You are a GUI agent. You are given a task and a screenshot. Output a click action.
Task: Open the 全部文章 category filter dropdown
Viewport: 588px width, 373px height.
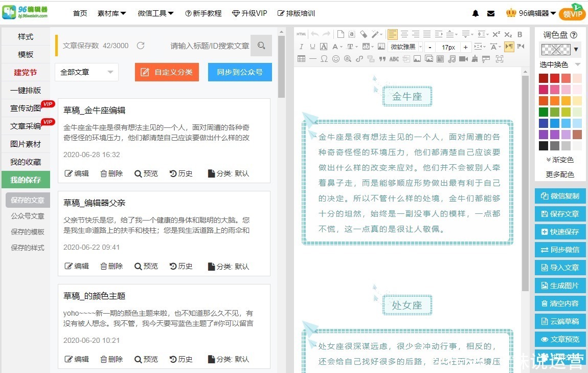coord(86,72)
